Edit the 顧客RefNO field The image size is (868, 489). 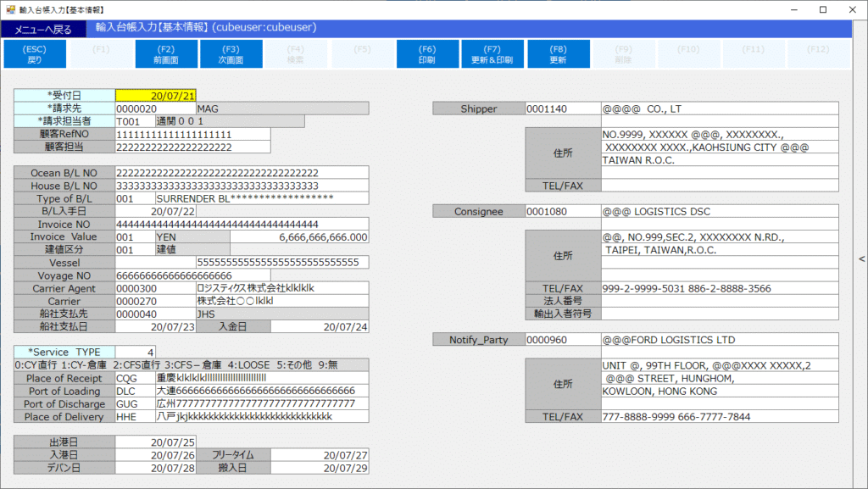[192, 134]
